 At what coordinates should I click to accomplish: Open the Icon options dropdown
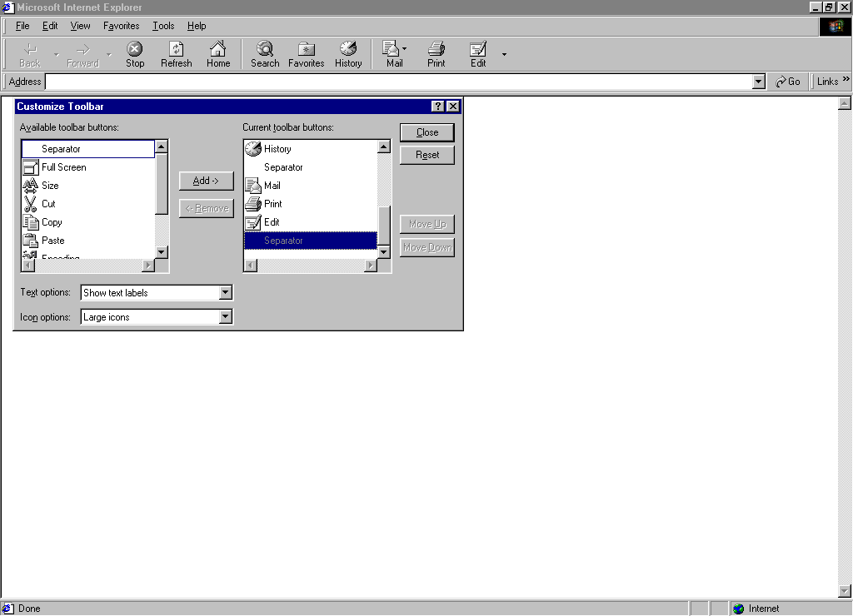[225, 317]
